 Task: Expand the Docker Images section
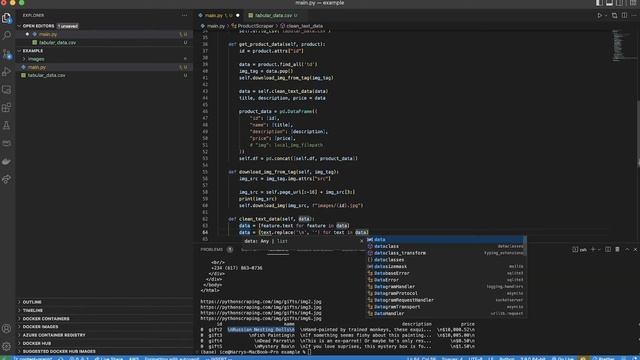coord(104,327)
